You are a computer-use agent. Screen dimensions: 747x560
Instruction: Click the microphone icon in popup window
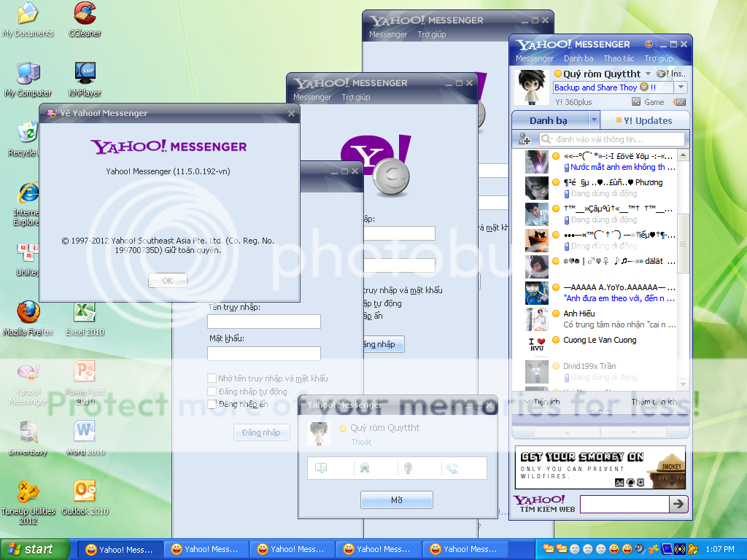[x=408, y=468]
